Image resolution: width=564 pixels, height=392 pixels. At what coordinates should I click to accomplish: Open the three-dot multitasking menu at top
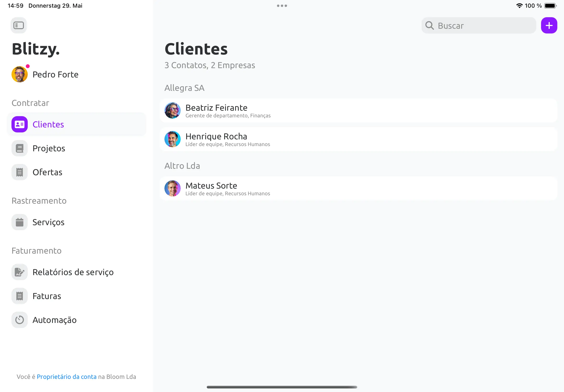[282, 6]
